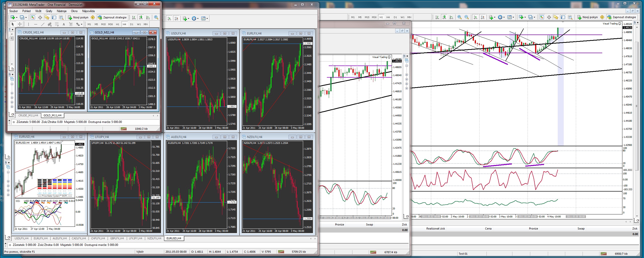
Task: Expand profiles dropdown arrow in front window
Action: [26, 18]
